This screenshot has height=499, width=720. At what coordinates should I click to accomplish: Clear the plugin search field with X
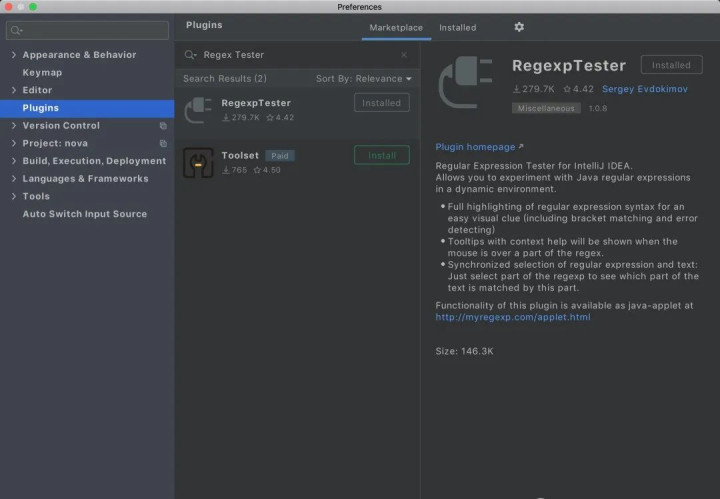point(404,55)
